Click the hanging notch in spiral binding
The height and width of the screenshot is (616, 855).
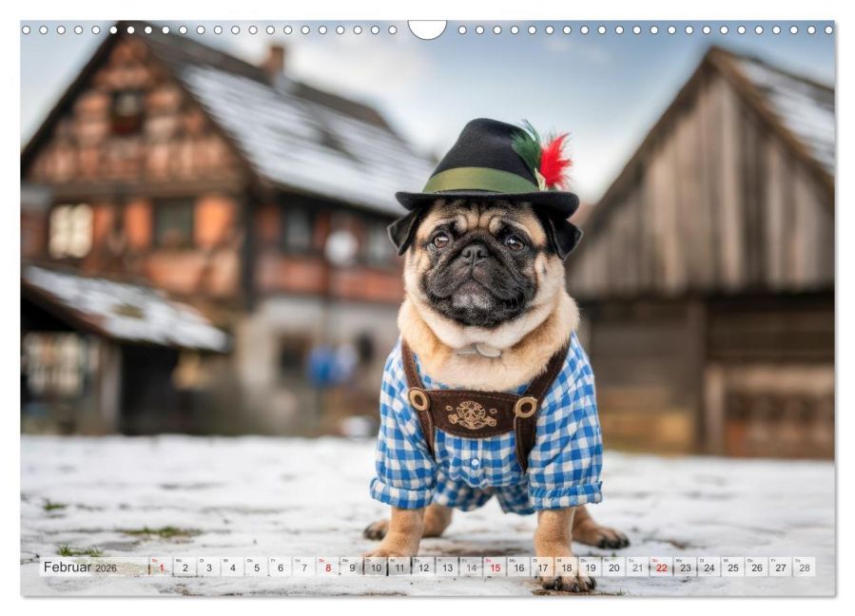tap(427, 29)
